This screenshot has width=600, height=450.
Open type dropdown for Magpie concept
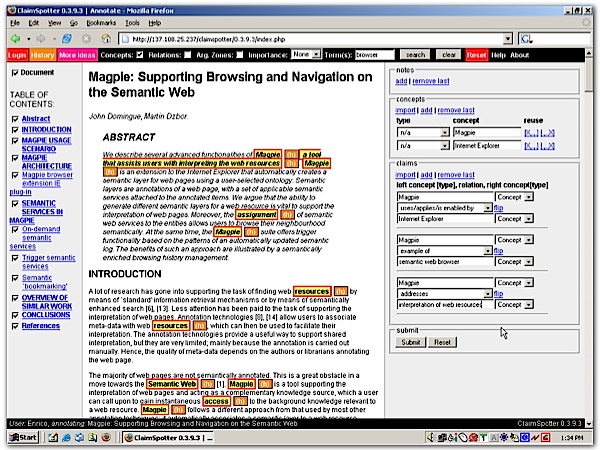point(444,132)
